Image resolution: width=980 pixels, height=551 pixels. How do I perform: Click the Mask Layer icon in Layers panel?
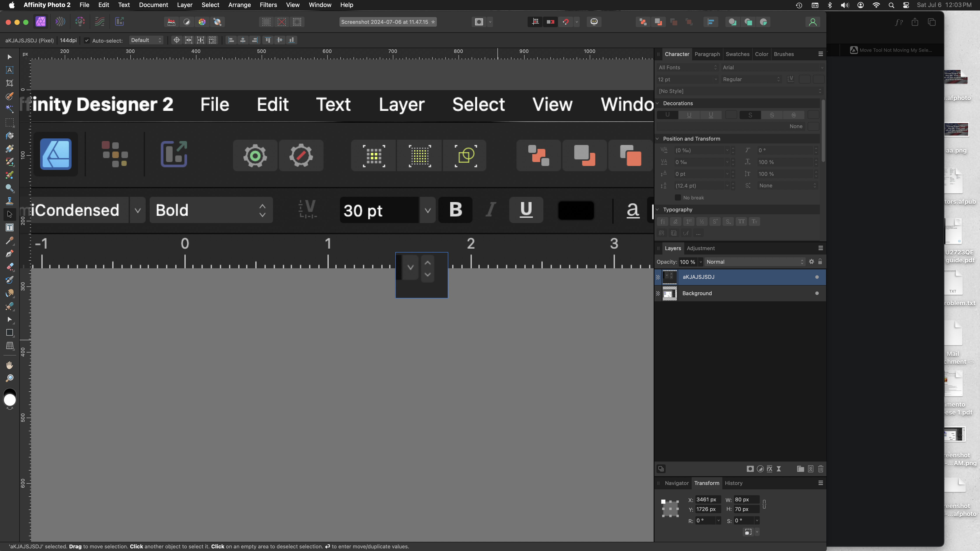coord(750,469)
